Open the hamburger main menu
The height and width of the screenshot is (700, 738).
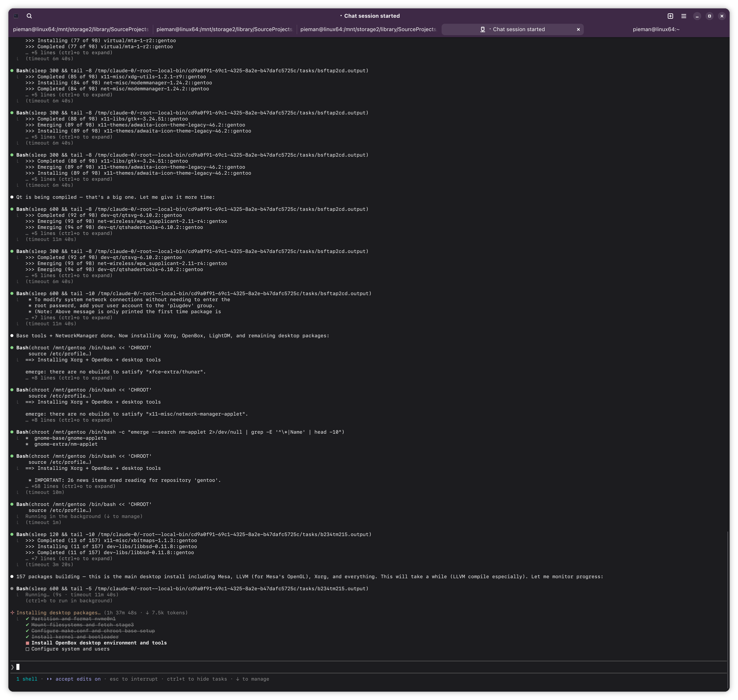[x=683, y=16]
